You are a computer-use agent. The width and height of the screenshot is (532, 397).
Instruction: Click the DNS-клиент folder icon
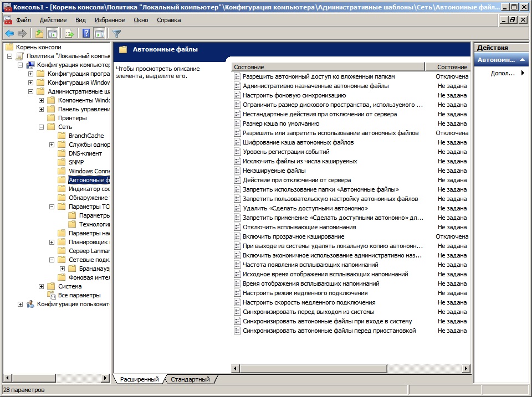[62, 153]
